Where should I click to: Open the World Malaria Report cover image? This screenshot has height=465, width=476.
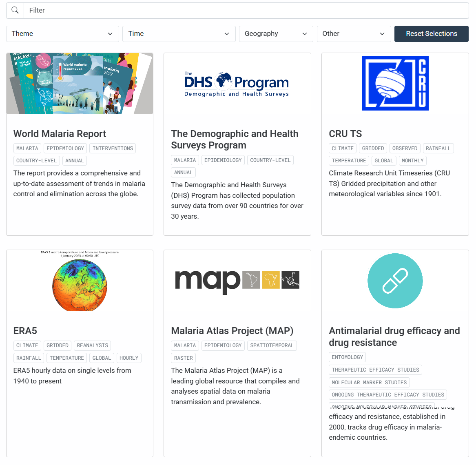tap(80, 84)
